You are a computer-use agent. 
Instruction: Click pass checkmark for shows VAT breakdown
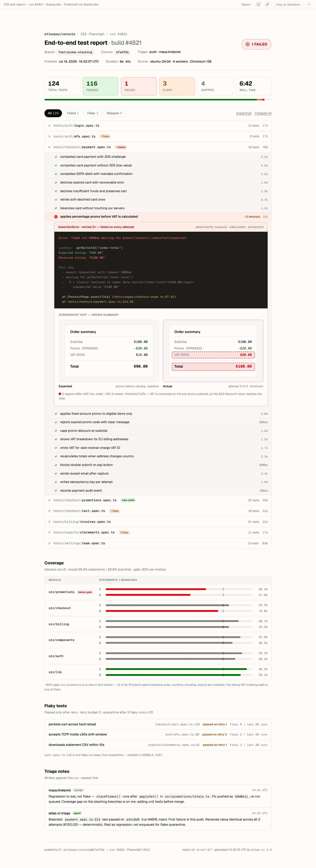click(56, 439)
